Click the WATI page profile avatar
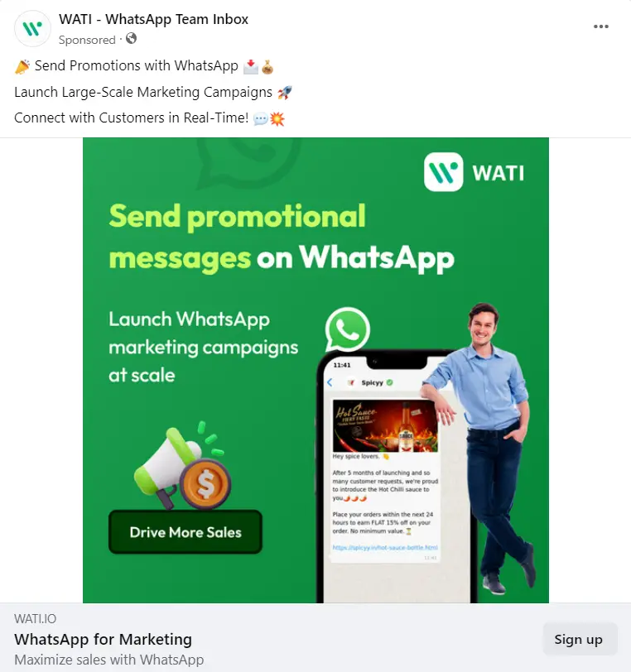Screen dimensions: 631x672 click(32, 29)
